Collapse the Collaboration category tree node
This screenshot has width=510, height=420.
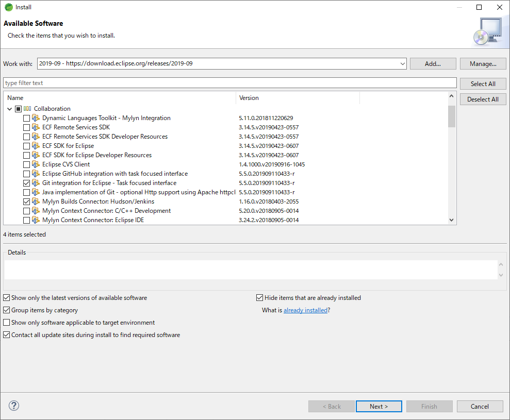pyautogui.click(x=10, y=109)
